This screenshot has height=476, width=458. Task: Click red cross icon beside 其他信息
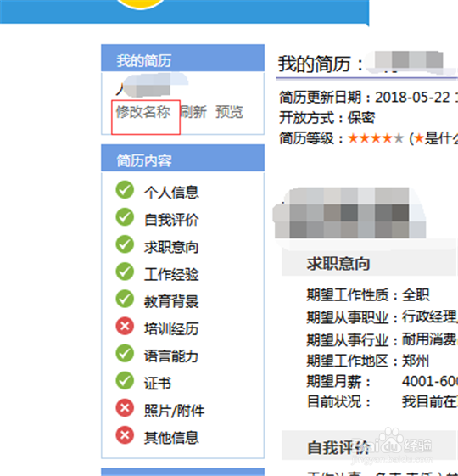click(125, 435)
